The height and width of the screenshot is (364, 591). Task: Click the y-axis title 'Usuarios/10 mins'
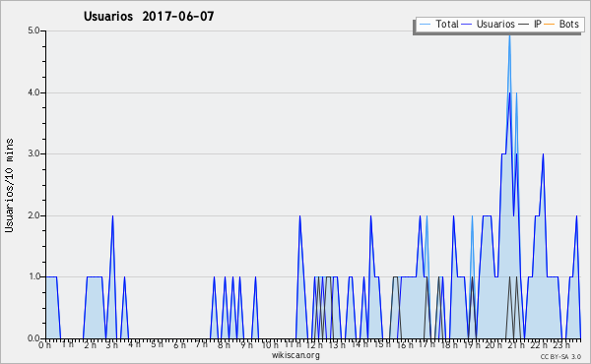click(x=9, y=185)
